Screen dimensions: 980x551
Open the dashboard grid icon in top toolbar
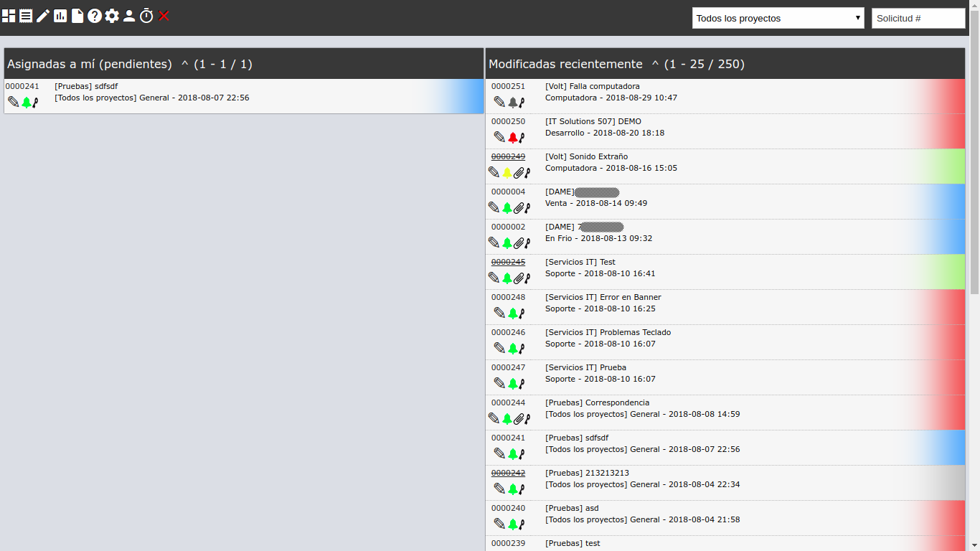coord(9,16)
